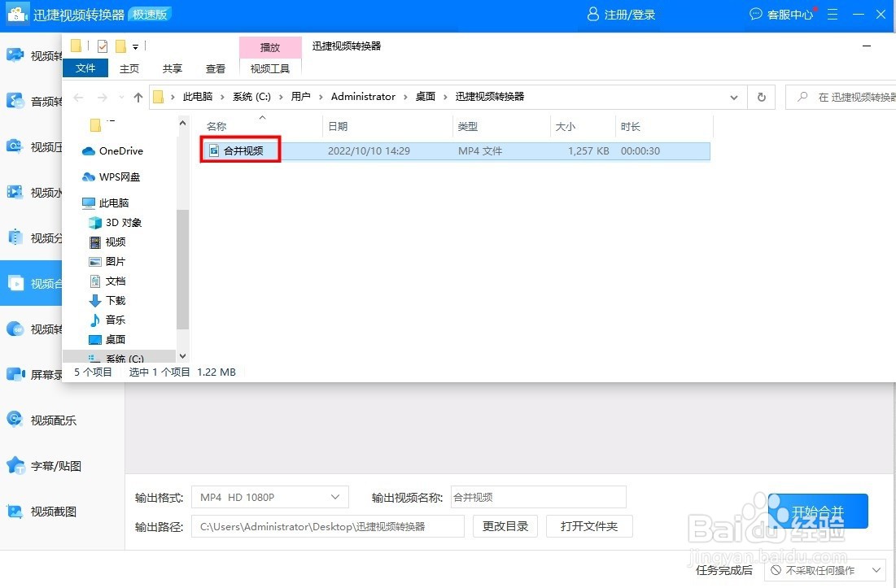Select the 视频合并 sidebar icon

pos(15,283)
